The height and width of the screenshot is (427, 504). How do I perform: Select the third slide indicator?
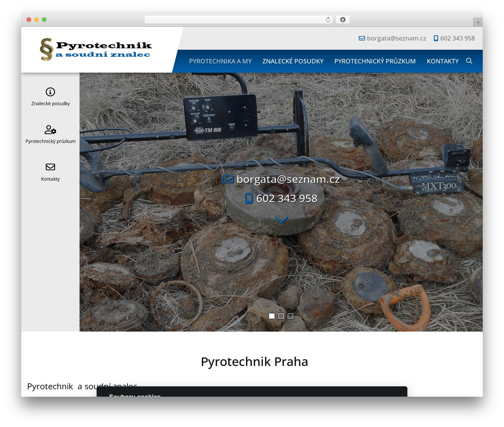pos(291,316)
